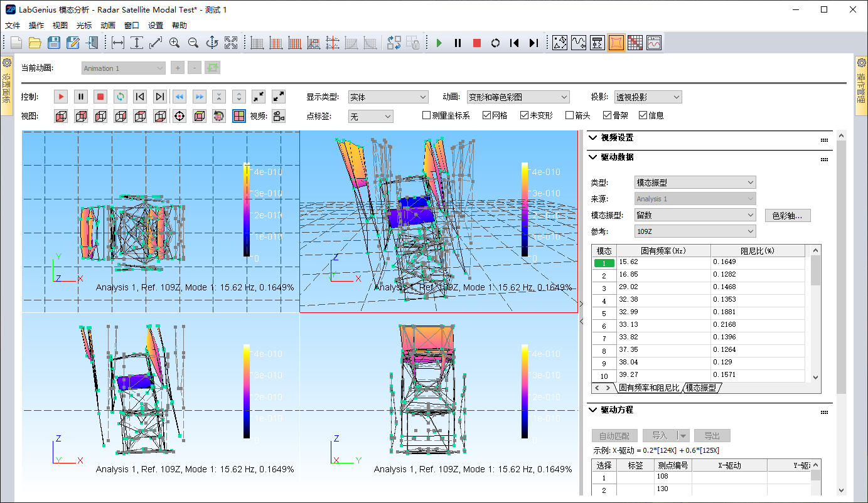
Task: Switch to the 固有频率和阻尼比 tab
Action: (649, 388)
